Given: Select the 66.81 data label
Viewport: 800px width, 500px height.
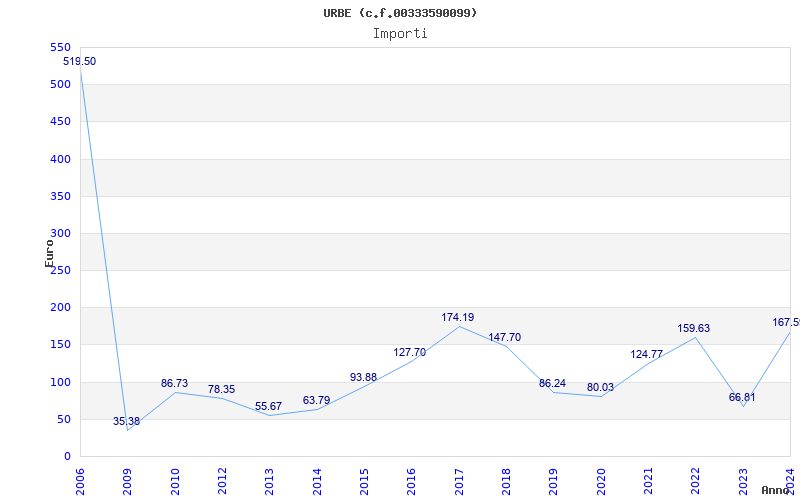Looking at the screenshot, I should [x=742, y=397].
